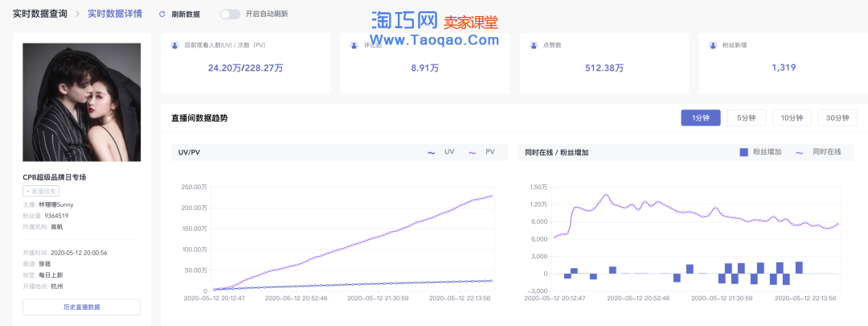The width and height of the screenshot is (868, 326).
Task: Go back to 实时数据查询 breadcrumb
Action: [40, 14]
